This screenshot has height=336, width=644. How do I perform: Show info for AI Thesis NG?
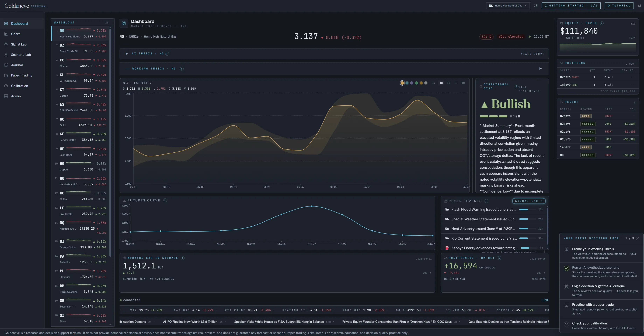point(167,54)
